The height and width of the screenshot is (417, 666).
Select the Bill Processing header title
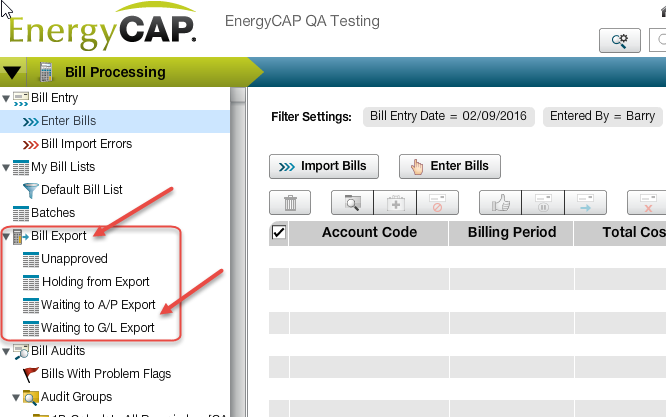(115, 72)
